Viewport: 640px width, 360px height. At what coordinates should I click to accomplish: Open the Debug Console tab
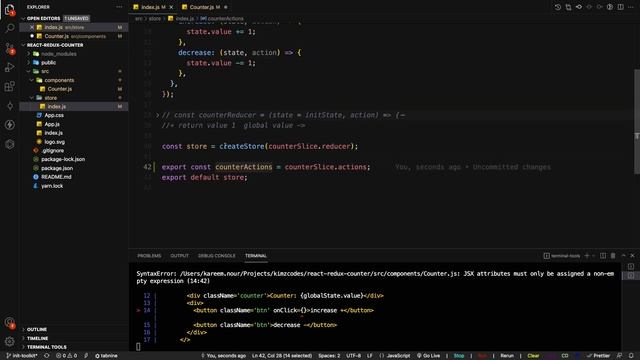(x=216, y=256)
